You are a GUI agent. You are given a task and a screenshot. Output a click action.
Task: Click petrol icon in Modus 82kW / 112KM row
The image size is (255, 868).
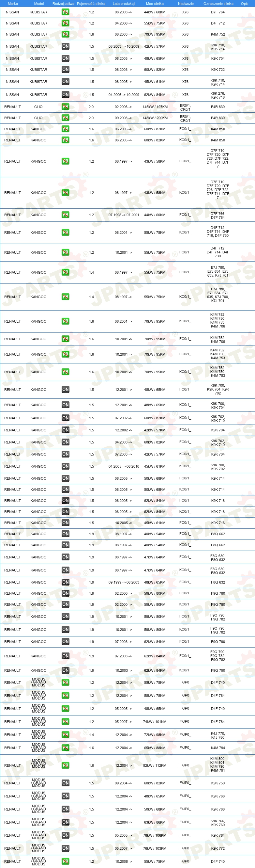click(x=65, y=765)
